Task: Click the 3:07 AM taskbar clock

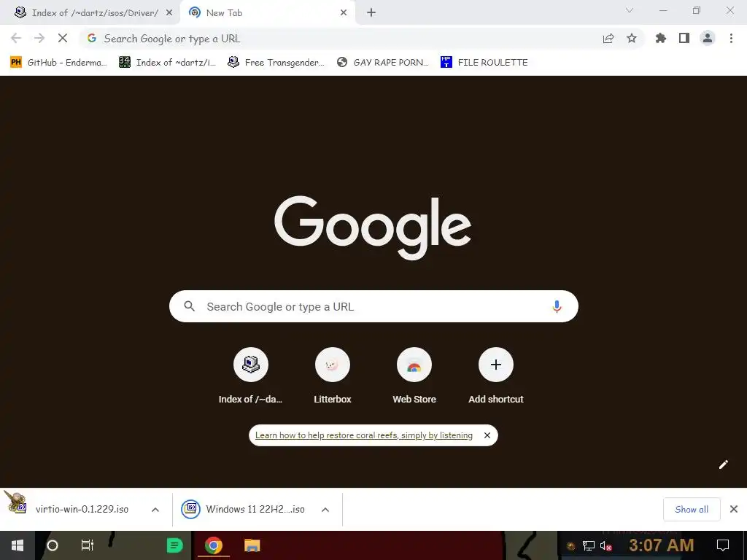Action: (x=661, y=545)
